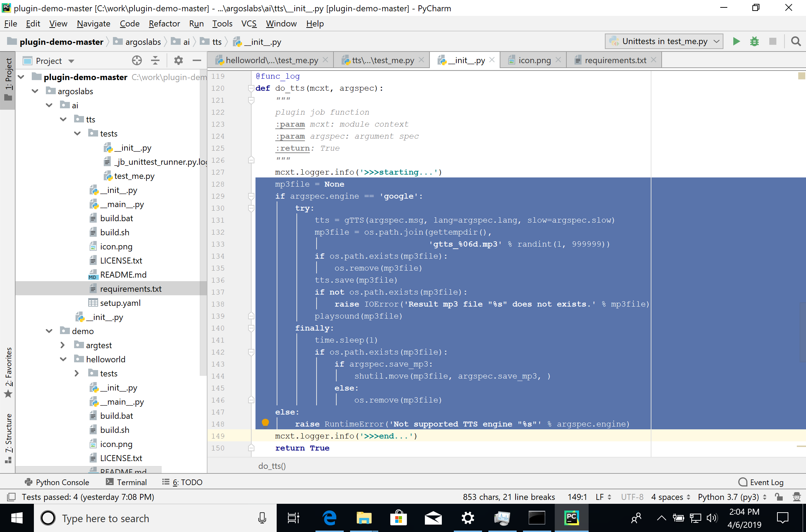Collapse the demo folder
Screen dimensions: 806x532
(x=49, y=331)
